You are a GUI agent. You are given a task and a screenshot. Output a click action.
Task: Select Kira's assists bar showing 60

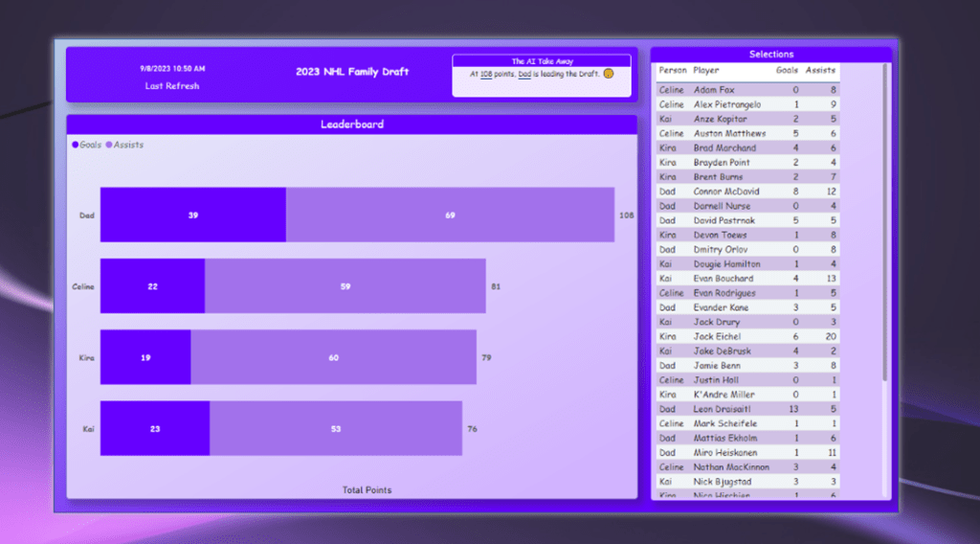(x=334, y=357)
